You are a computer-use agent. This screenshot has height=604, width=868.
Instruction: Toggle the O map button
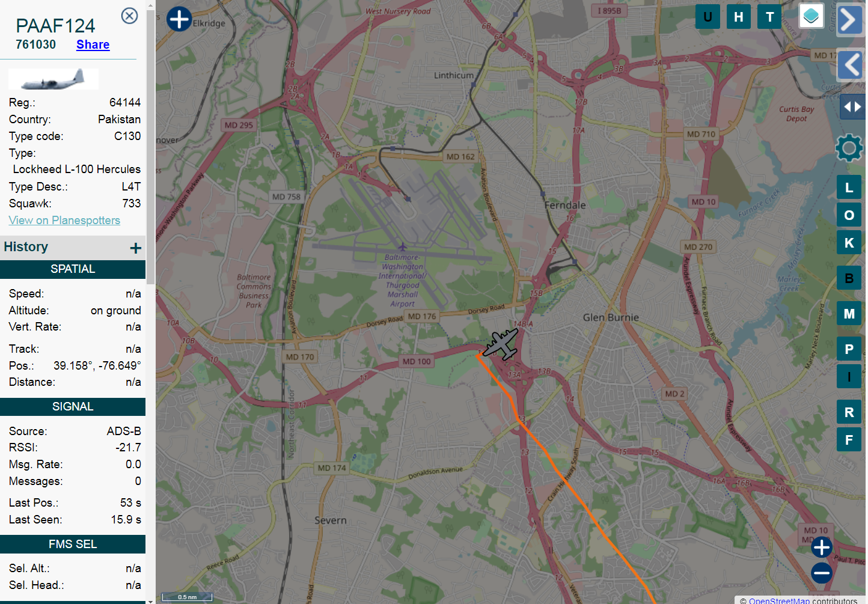point(849,215)
